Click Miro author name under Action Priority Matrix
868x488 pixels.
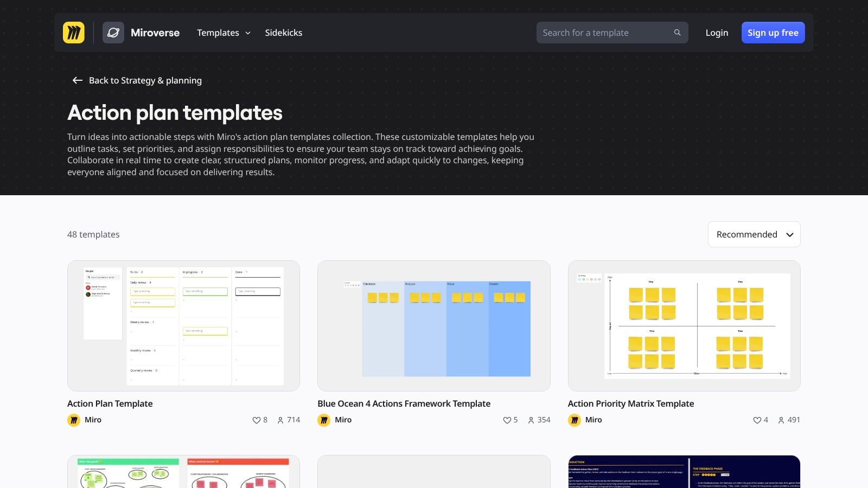pyautogui.click(x=593, y=420)
